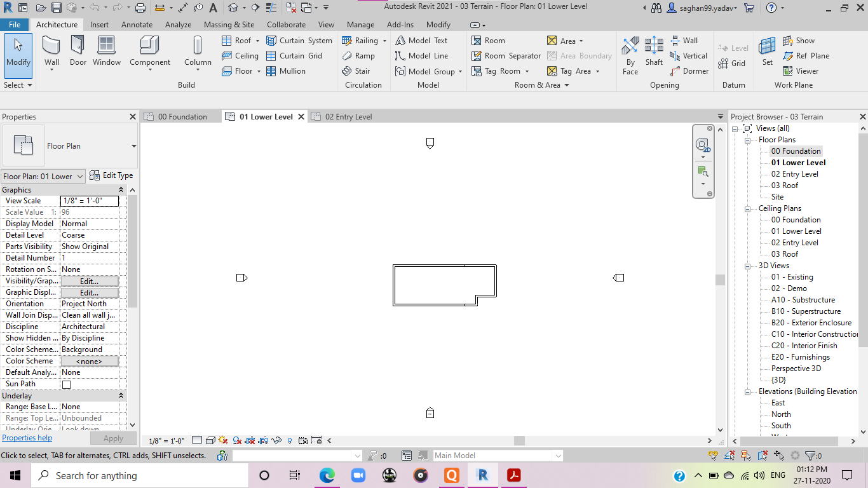868x488 pixels.
Task: Click the Edit Type button
Action: click(112, 176)
